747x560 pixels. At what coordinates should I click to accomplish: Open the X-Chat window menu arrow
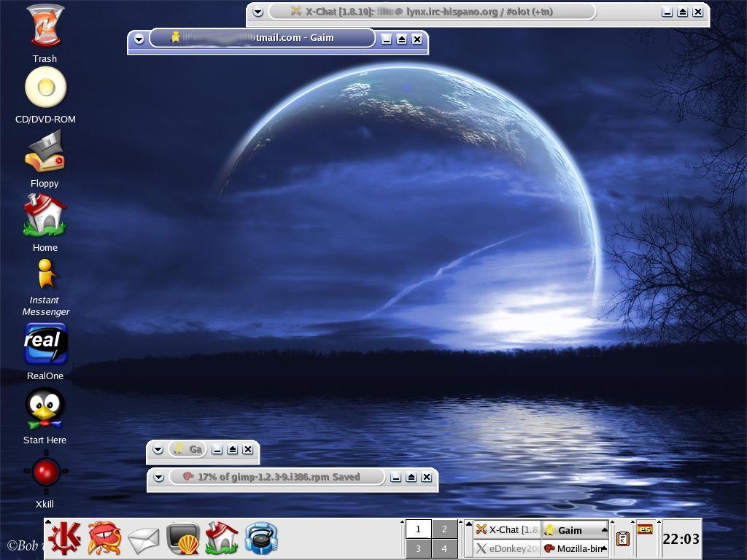click(x=258, y=12)
